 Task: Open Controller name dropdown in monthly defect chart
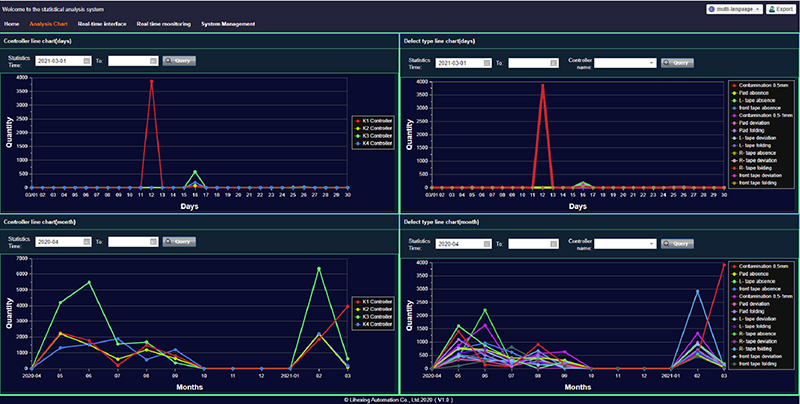[650, 243]
